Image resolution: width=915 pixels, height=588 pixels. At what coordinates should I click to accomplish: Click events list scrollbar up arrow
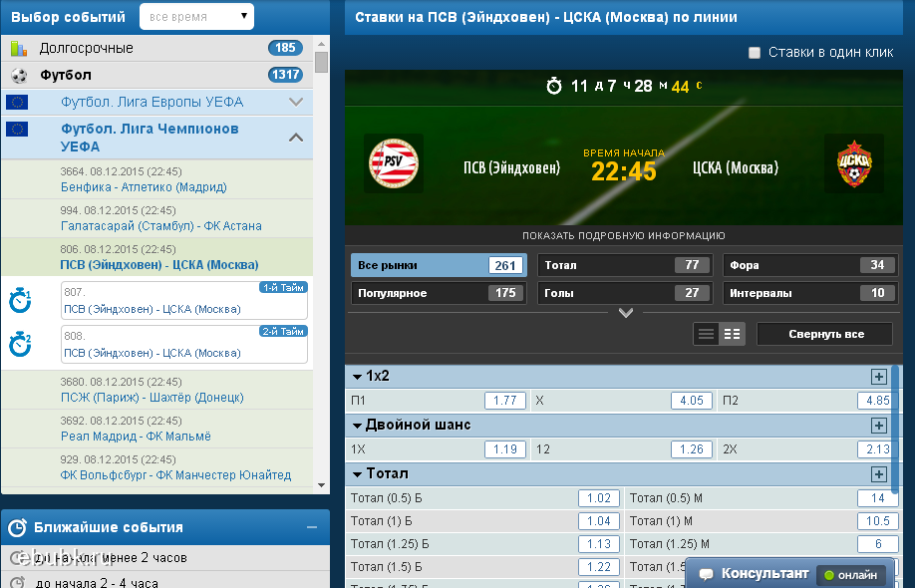pos(322,43)
